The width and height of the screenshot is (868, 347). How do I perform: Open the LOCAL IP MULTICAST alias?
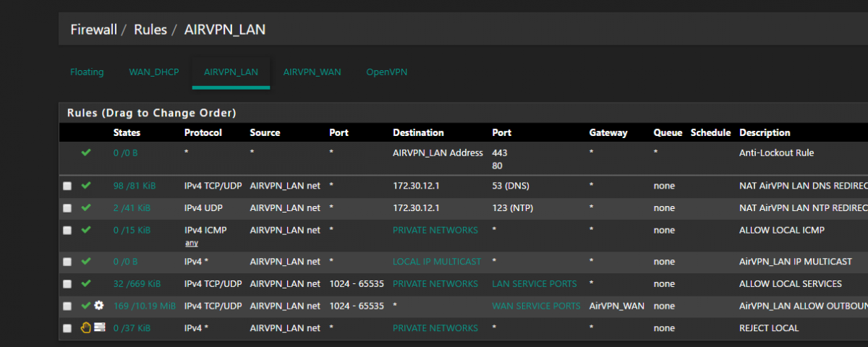tap(435, 262)
